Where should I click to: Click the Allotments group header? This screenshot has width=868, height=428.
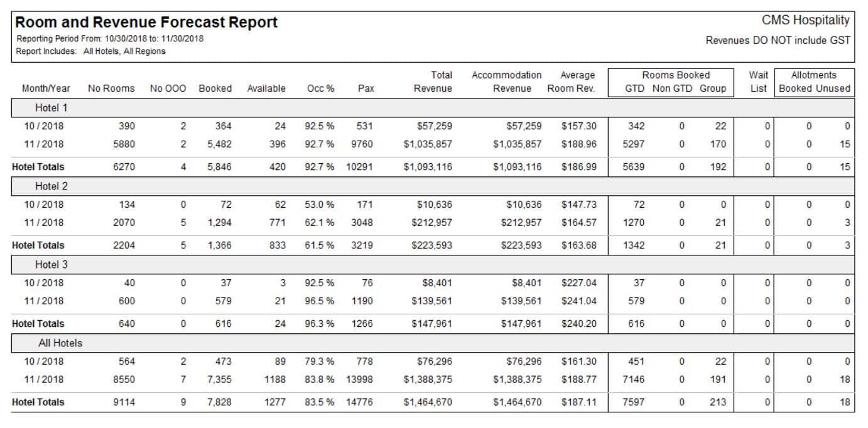click(814, 75)
